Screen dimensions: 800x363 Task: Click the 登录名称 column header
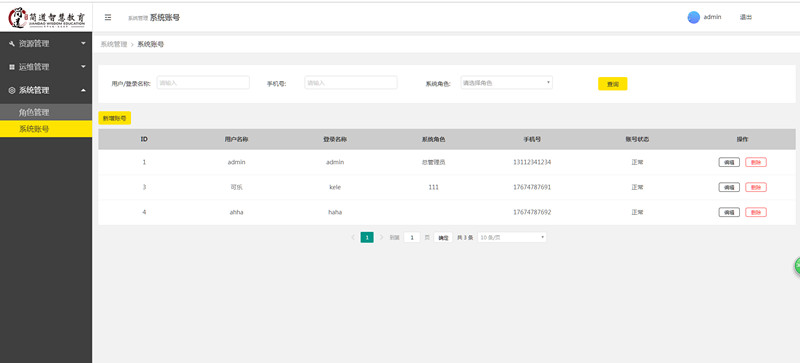click(335, 139)
